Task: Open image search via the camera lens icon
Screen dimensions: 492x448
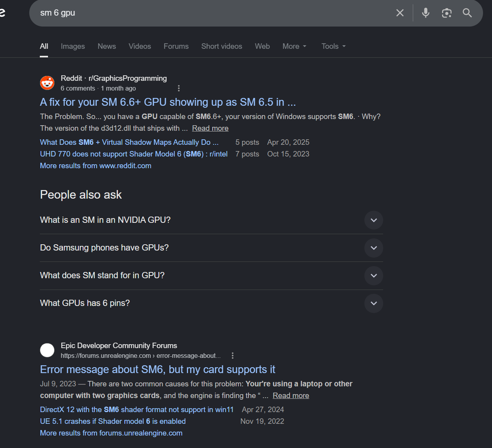Action: pyautogui.click(x=447, y=13)
